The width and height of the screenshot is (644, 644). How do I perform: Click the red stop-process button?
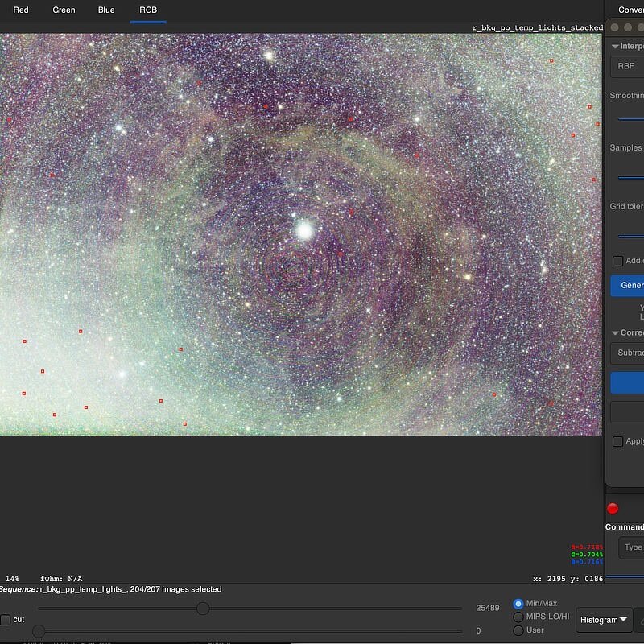pyautogui.click(x=613, y=508)
